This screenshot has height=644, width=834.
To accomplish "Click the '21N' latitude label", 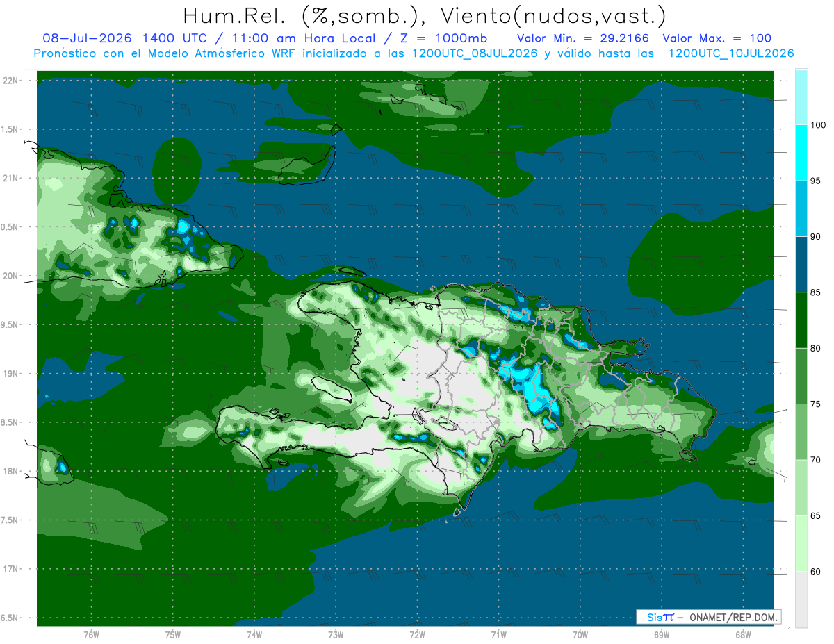I will pyautogui.click(x=12, y=179).
